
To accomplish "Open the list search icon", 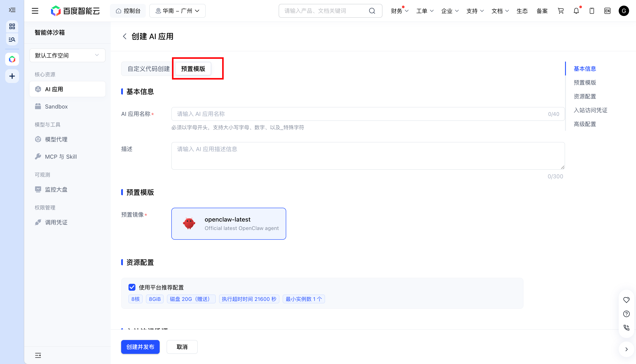I will [12, 40].
